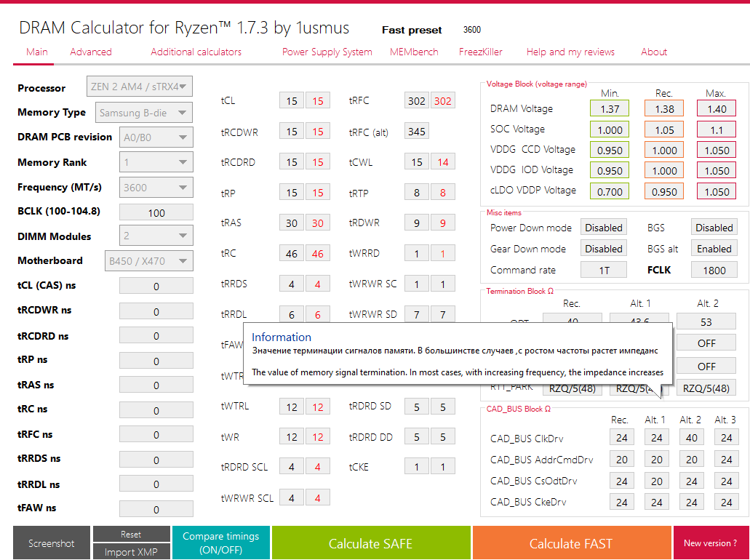Expand the DRAM PCB revision dropdown
The width and height of the screenshot is (750, 560).
click(156, 137)
